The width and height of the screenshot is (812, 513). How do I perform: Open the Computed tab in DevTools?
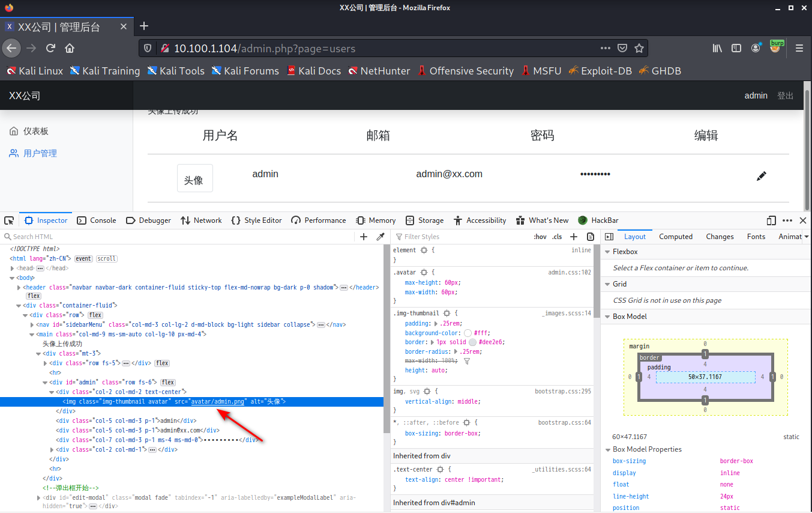(x=676, y=236)
